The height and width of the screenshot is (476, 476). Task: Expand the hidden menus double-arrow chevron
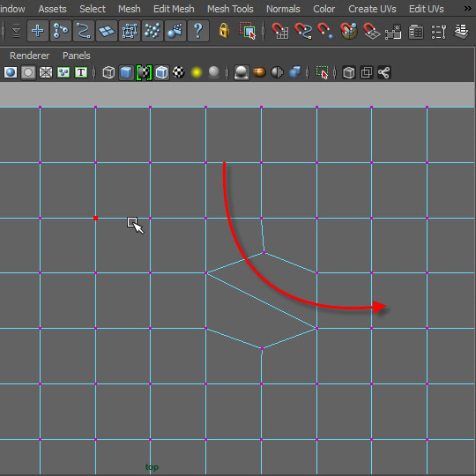[x=467, y=9]
